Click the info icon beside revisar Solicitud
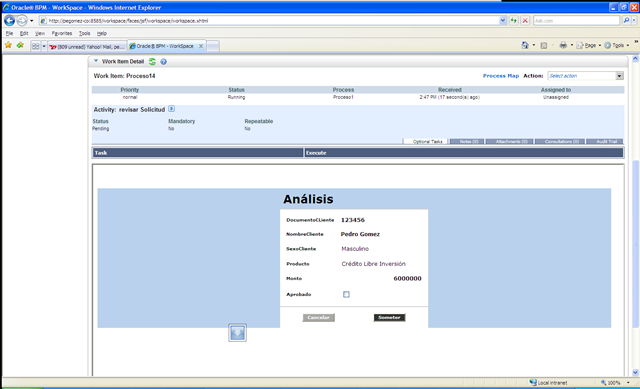 click(171, 109)
